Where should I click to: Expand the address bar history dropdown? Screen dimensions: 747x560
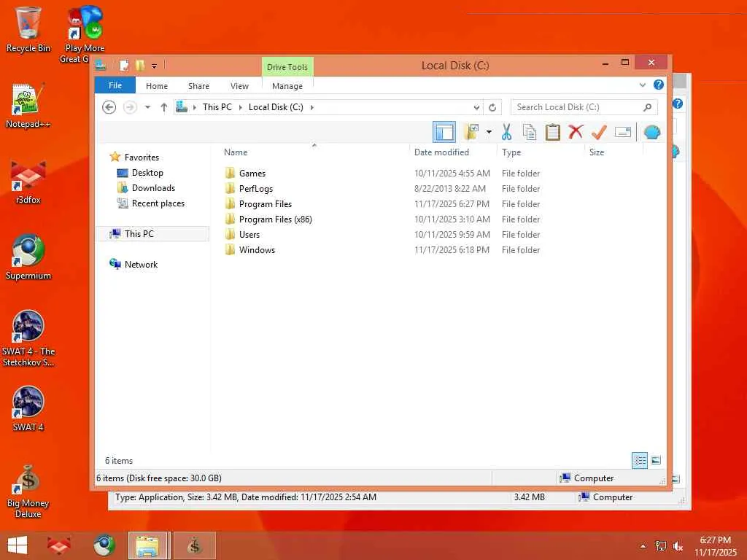click(x=476, y=107)
